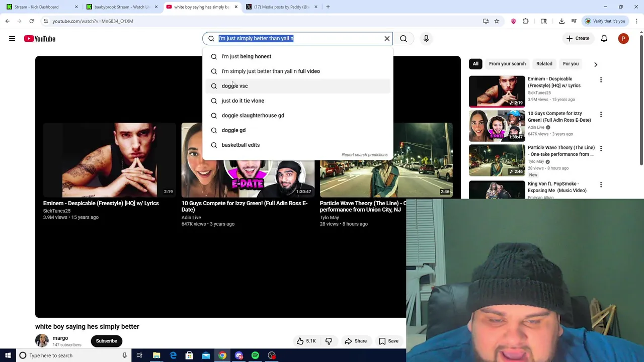
Task: Select suggestion "doggie vsc"
Action: click(297, 86)
